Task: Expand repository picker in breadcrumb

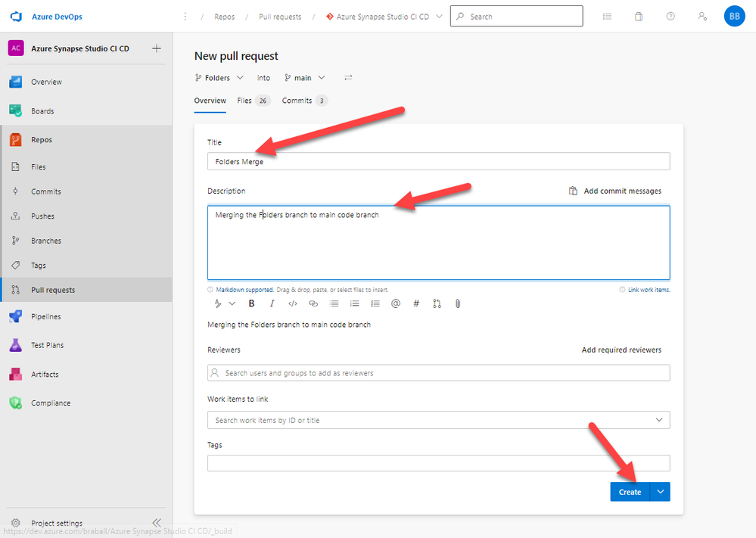Action: [439, 17]
